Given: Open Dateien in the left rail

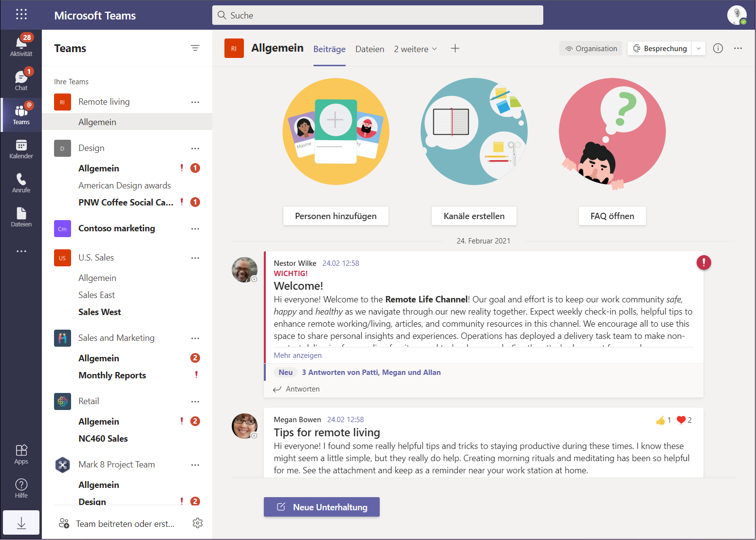Looking at the screenshot, I should point(21,217).
